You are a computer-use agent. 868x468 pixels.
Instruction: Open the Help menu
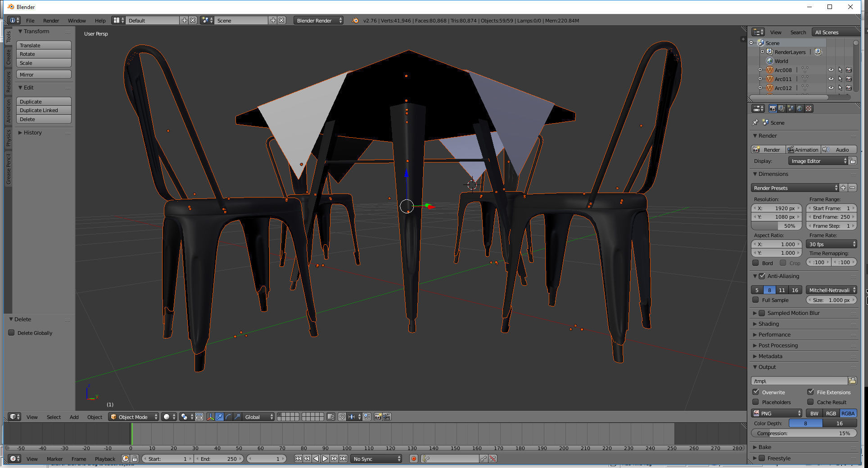pos(100,20)
